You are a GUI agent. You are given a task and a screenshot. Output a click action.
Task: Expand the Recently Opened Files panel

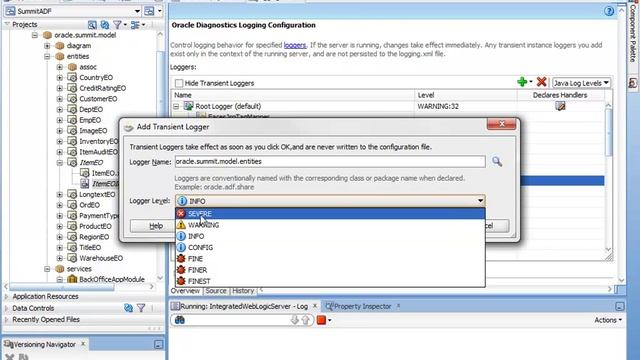(6, 320)
